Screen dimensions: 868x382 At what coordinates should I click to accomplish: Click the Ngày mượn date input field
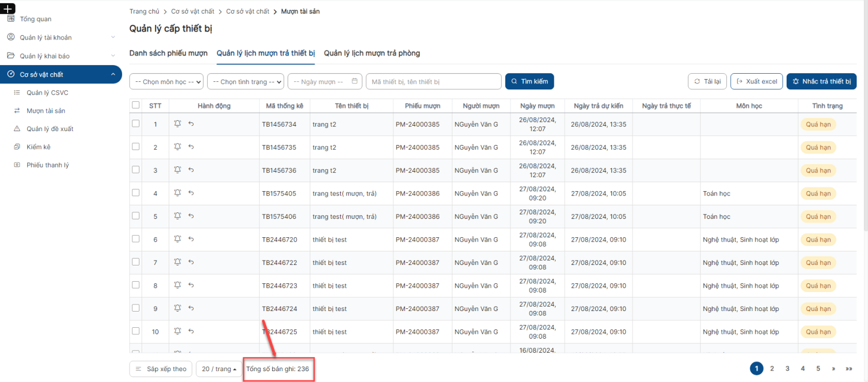(325, 81)
